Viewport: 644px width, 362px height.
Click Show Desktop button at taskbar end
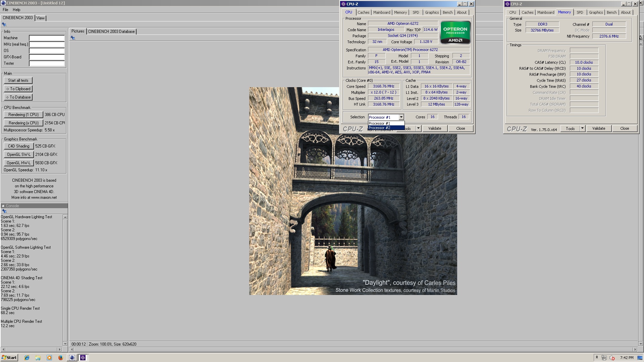coord(641,358)
